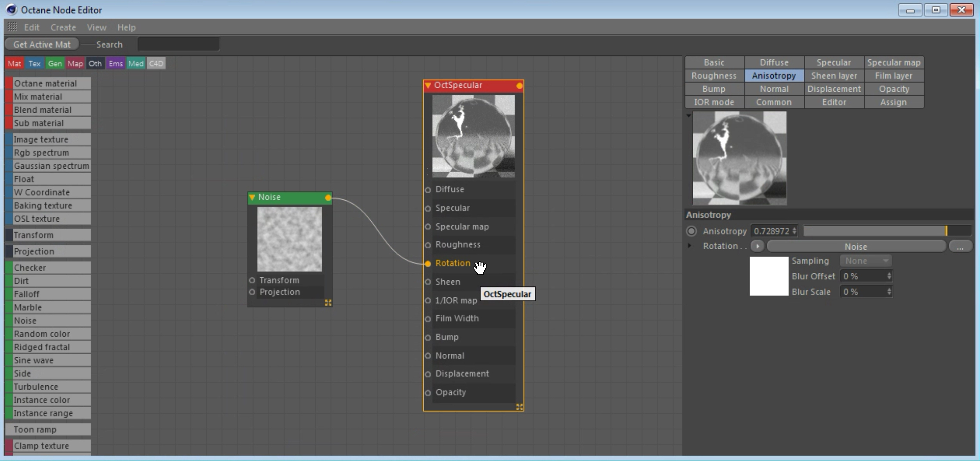Click the Film Width input port
This screenshot has width=980, height=461.
coord(428,319)
